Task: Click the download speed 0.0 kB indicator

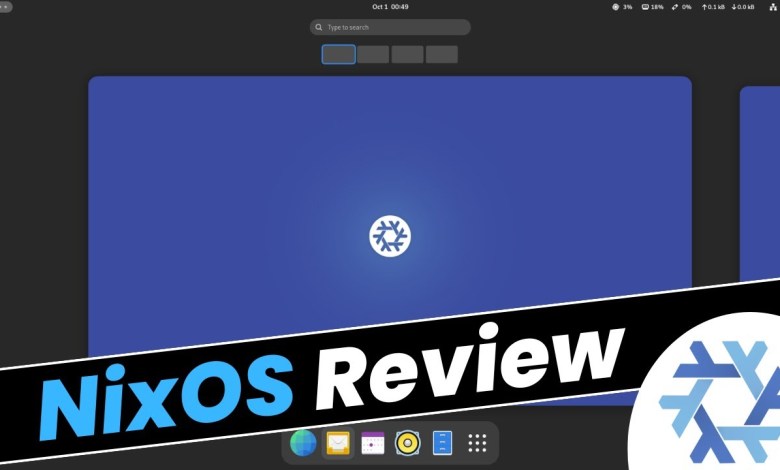Action: coord(743,7)
